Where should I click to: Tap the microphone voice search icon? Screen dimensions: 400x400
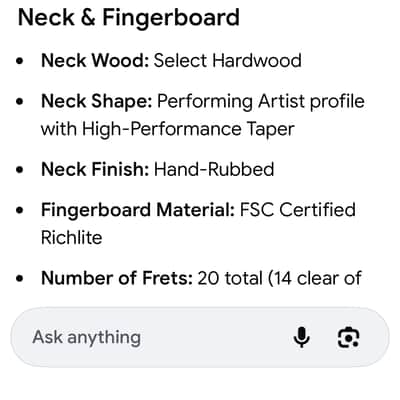301,337
